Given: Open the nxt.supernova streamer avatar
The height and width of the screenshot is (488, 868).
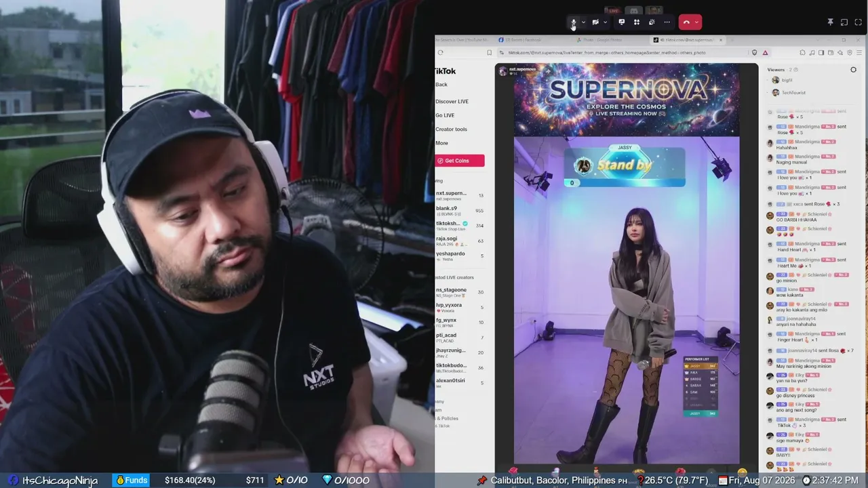Looking at the screenshot, I should [502, 70].
